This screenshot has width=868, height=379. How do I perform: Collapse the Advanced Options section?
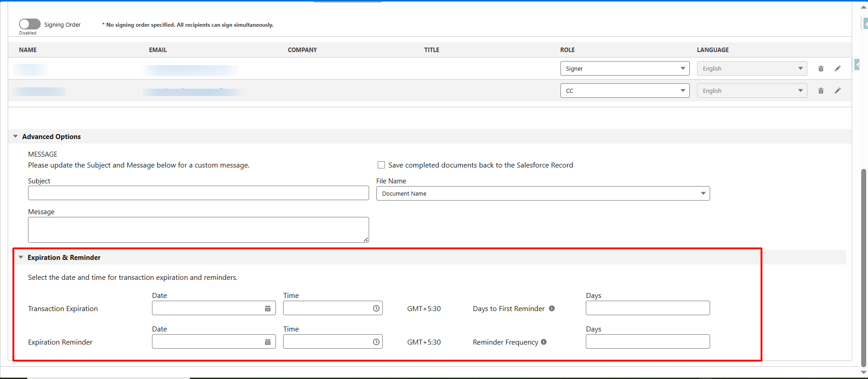15,136
